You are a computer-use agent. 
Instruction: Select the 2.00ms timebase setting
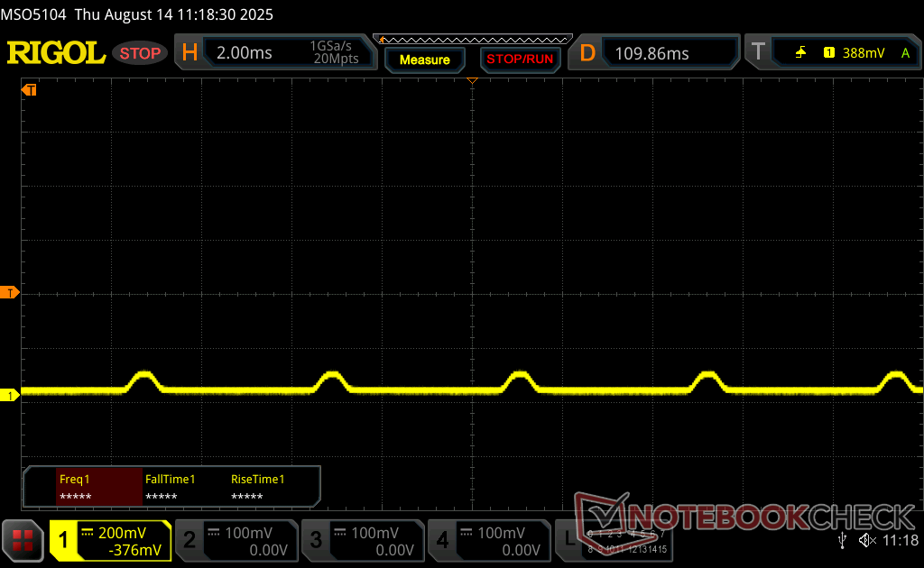click(x=244, y=53)
